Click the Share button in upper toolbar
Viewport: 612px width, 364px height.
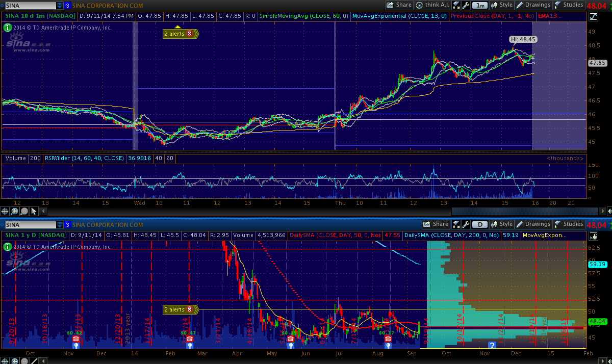[399, 5]
